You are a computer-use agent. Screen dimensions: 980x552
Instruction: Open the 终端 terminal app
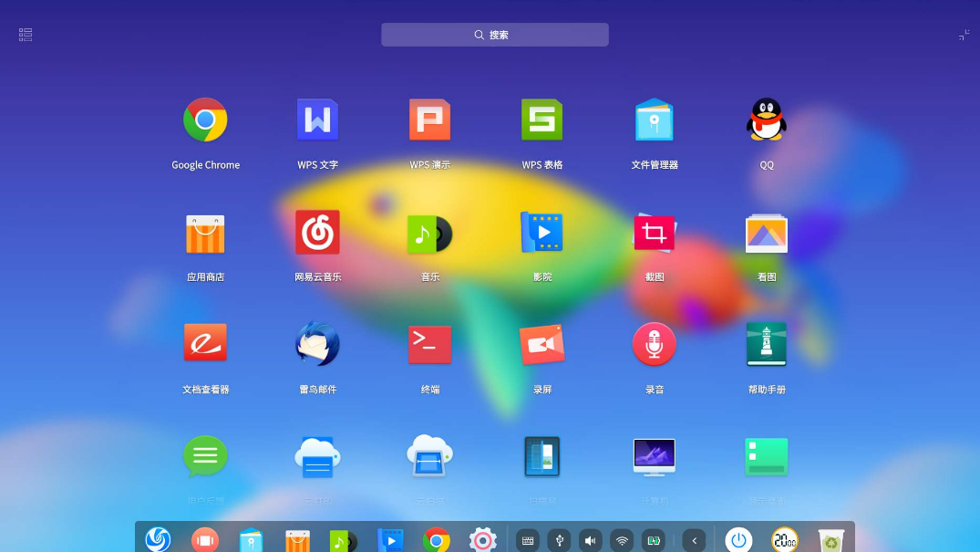click(429, 345)
